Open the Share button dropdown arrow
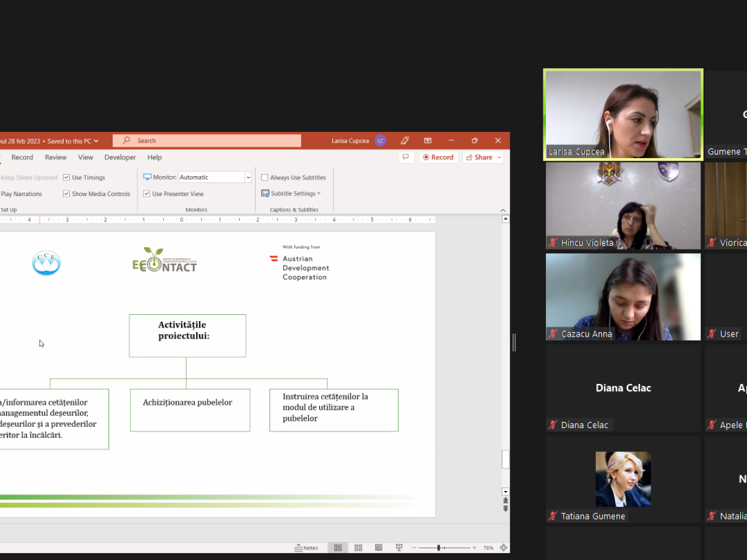This screenshot has width=747, height=560. pos(499,157)
